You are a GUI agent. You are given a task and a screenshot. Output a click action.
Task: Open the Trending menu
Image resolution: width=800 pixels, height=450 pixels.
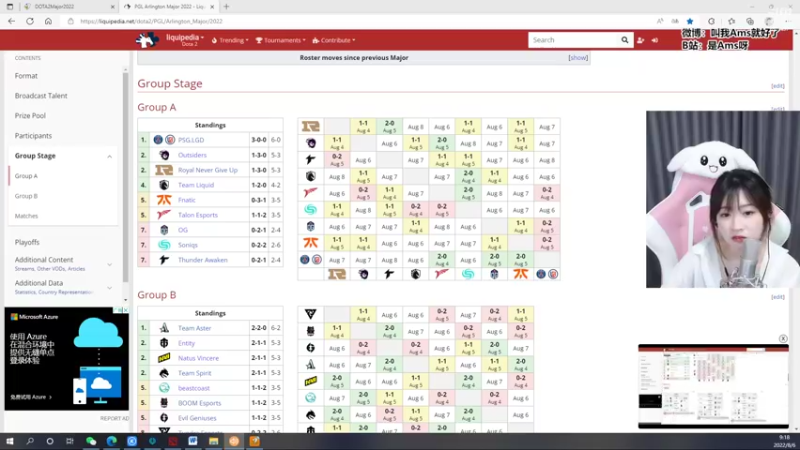point(230,40)
